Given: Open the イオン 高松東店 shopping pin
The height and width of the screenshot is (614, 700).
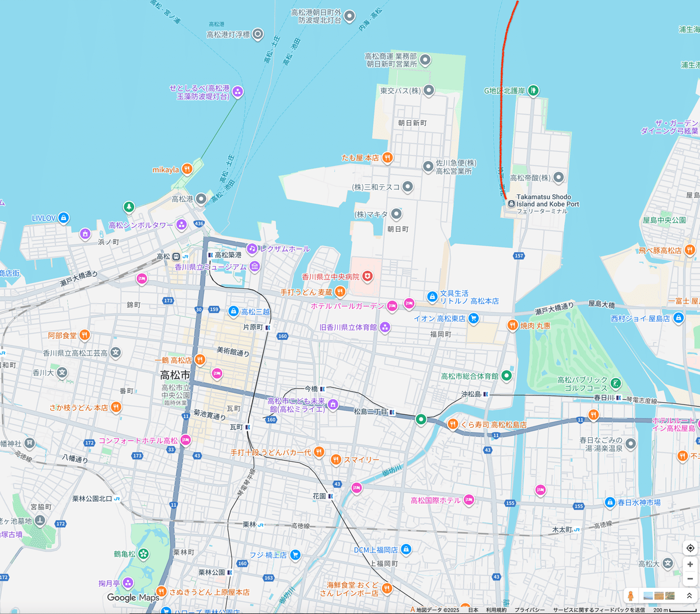Looking at the screenshot, I should coord(473,318).
